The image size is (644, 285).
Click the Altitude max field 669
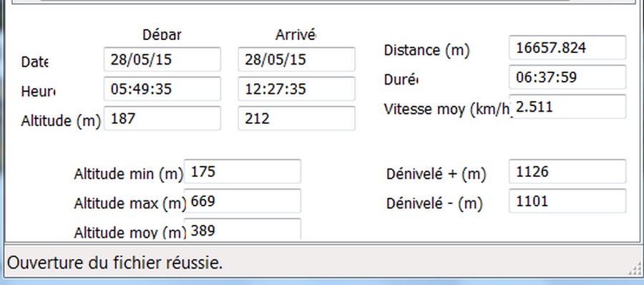[x=243, y=201]
